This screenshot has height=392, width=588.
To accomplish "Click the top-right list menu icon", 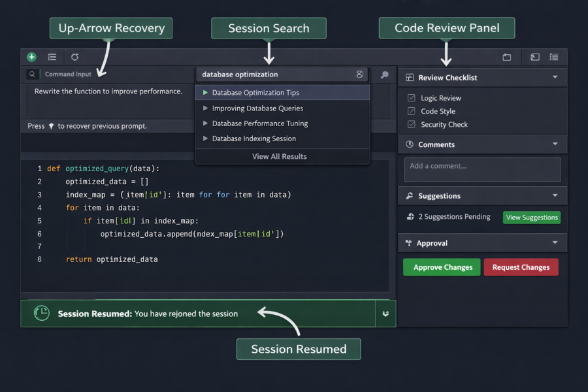I will click(x=554, y=57).
